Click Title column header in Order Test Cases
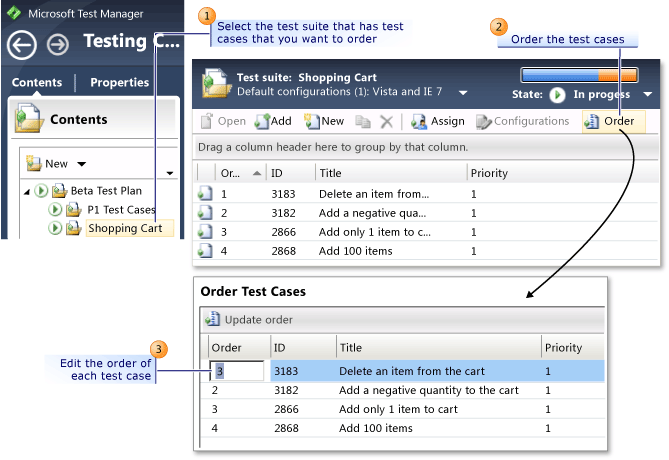Image resolution: width=669 pixels, height=460 pixels. coord(439,347)
